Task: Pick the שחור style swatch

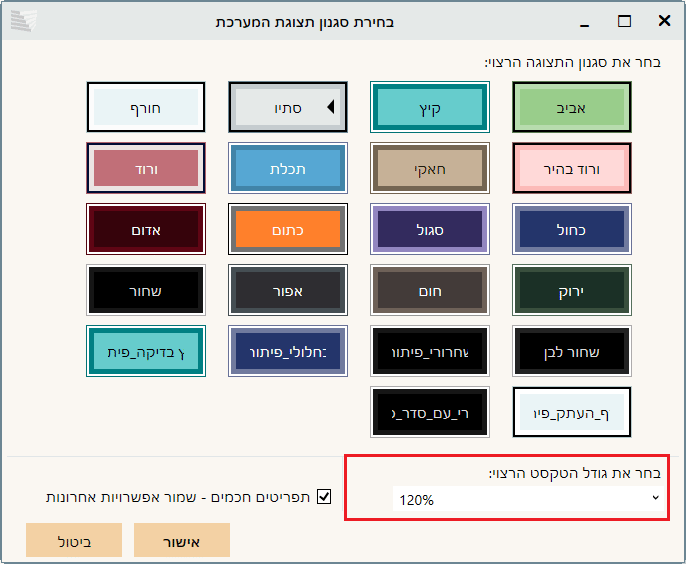Action: [146, 290]
